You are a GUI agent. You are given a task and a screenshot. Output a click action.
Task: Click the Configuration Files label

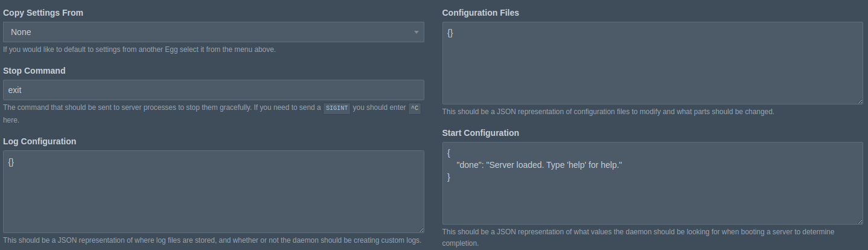pyautogui.click(x=480, y=13)
